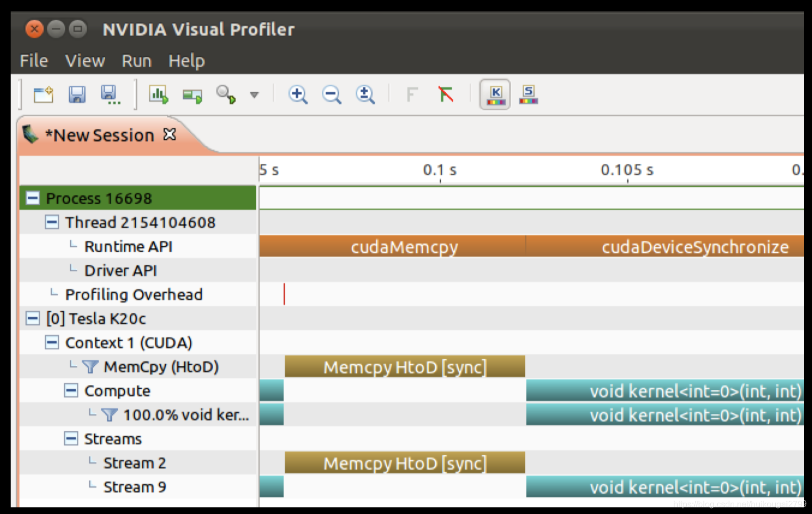This screenshot has width=812, height=514.
Task: Click the filter icon beside MemCpy (HtoD)
Action: [x=90, y=367]
